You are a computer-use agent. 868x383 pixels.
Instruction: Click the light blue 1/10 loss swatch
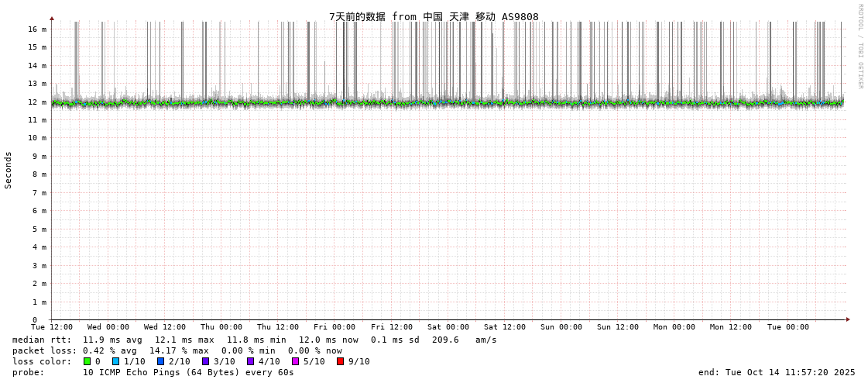click(x=116, y=361)
